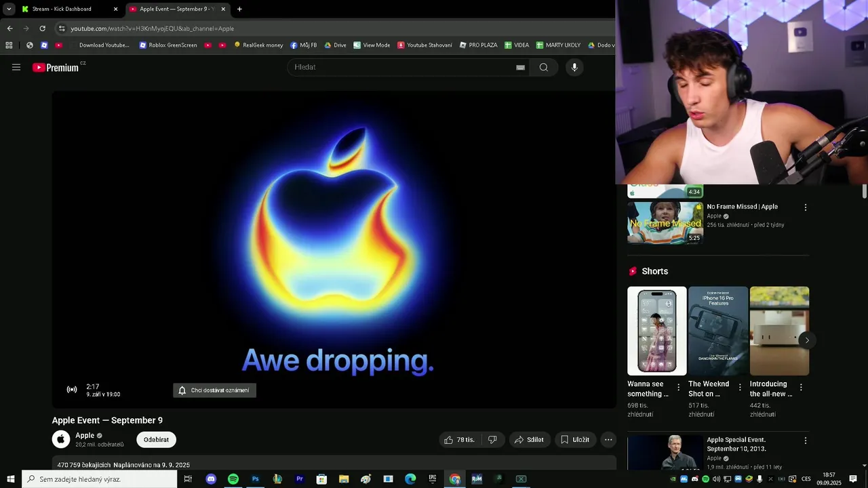
Task: Open the Windows Start menu
Action: pyautogui.click(x=11, y=479)
